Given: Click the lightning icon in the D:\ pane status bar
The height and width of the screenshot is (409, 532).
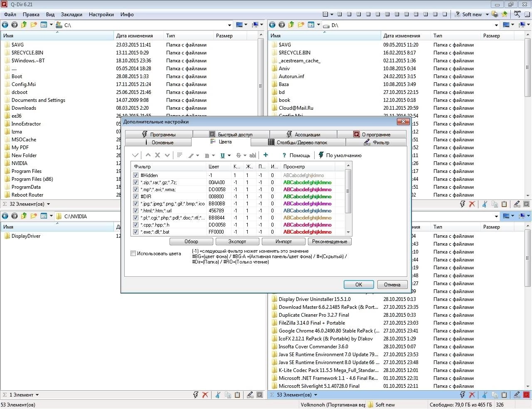Looking at the screenshot, I should coord(463,204).
